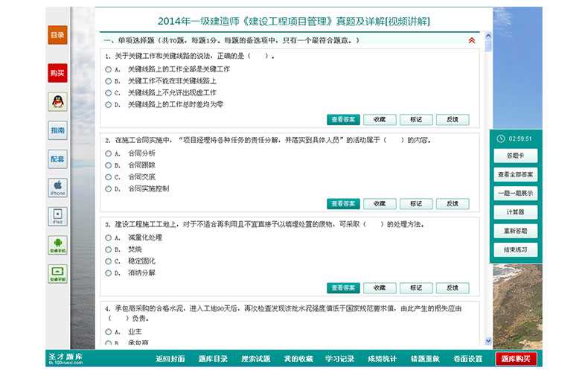Open 我的收藏 in the bottom menu
Screen dimensions: 588x376
pos(298,359)
